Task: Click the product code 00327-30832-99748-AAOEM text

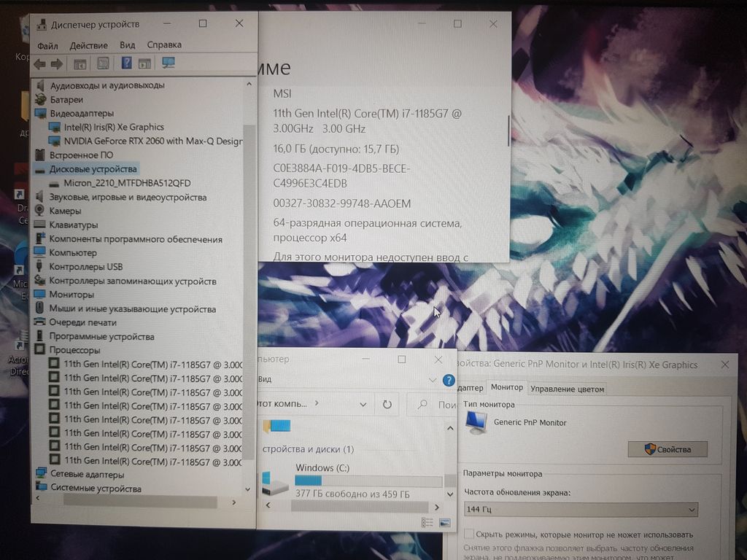Action: 341,204
